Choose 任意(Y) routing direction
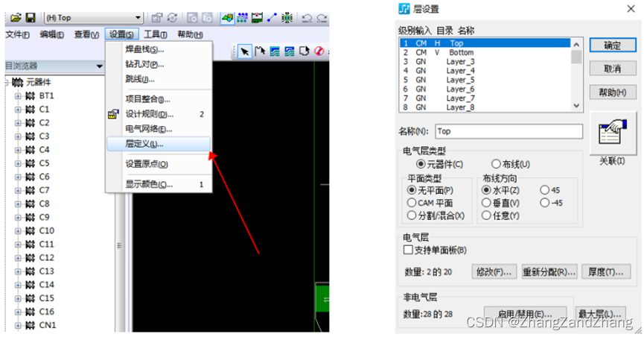 tap(486, 215)
